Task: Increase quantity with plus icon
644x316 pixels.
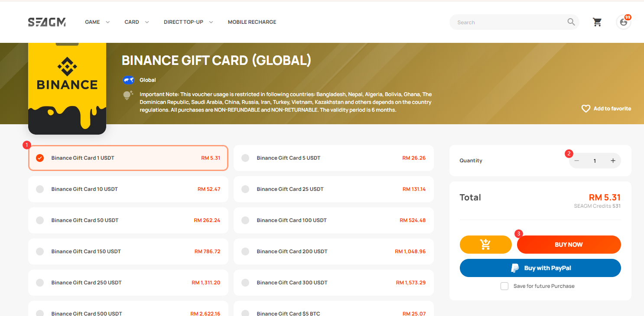Action: tap(613, 161)
